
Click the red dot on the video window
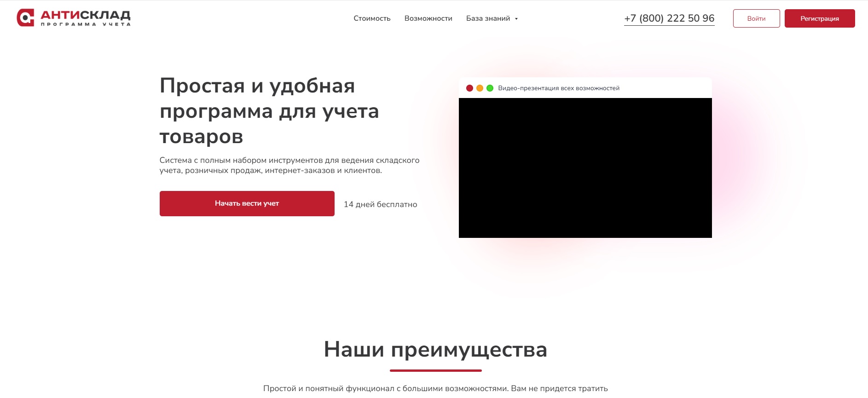click(x=469, y=88)
